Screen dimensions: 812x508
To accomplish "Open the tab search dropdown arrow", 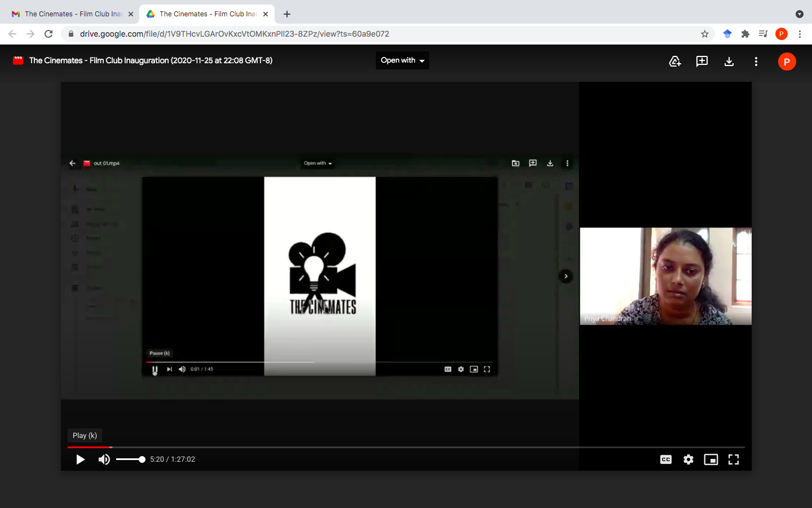I will tap(800, 14).
